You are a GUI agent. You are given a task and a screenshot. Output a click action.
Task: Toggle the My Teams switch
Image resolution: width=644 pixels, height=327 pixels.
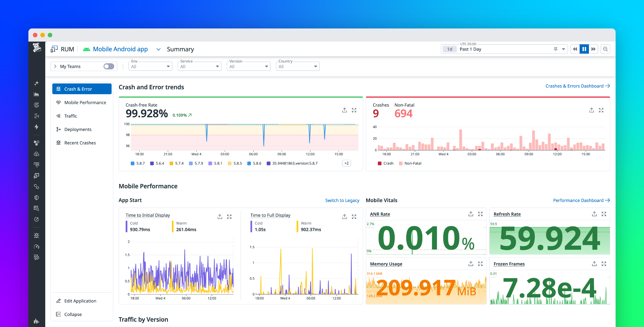pyautogui.click(x=109, y=66)
